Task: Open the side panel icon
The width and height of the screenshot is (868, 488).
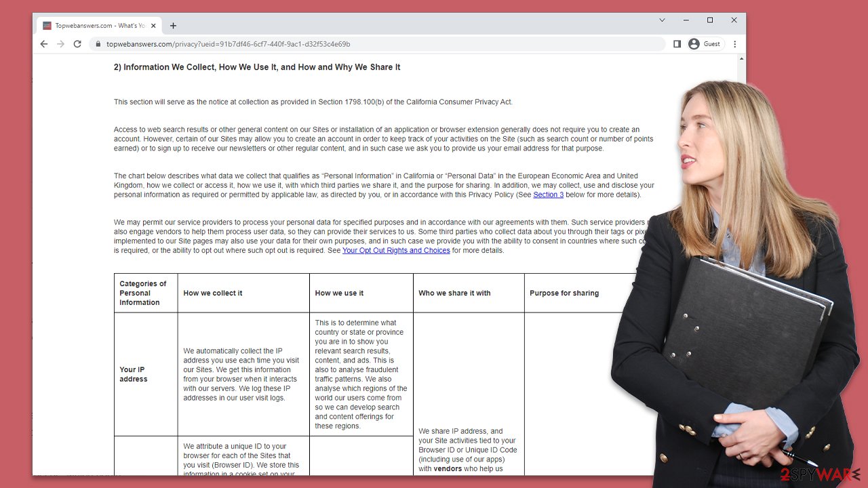Action: 677,44
